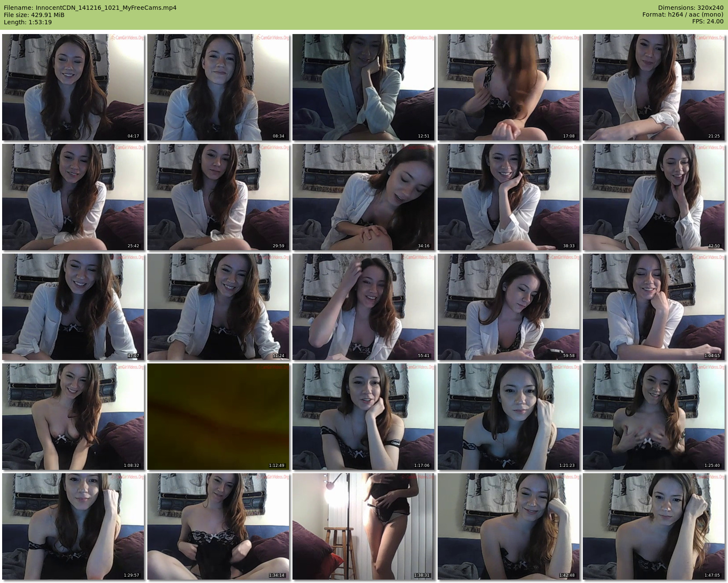Open the frame timestamped 47:07
Viewport: 728px width, 583px height.
(x=73, y=307)
